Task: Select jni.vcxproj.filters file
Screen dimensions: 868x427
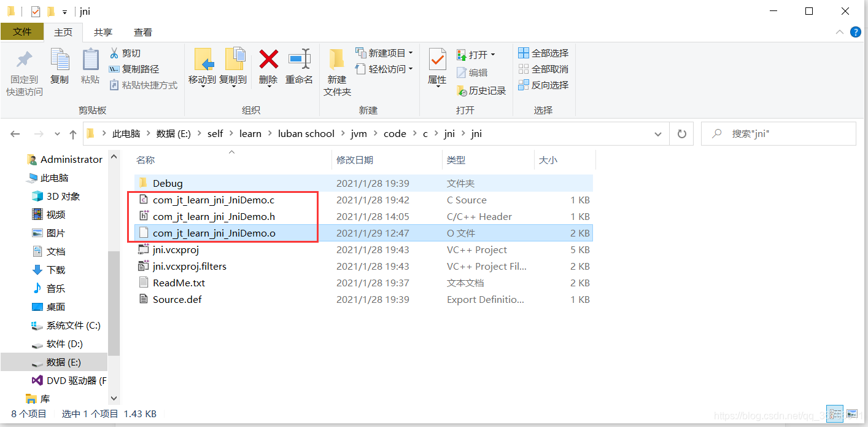Action: coord(363,266)
